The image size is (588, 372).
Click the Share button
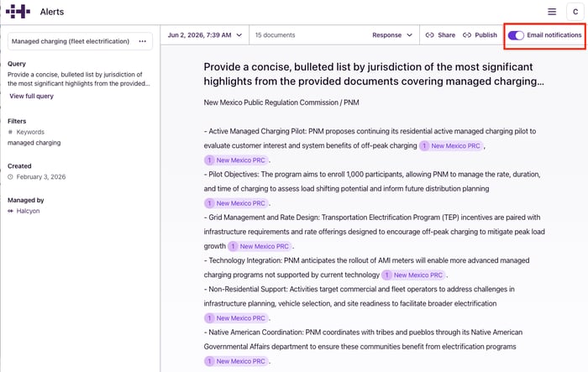point(440,35)
